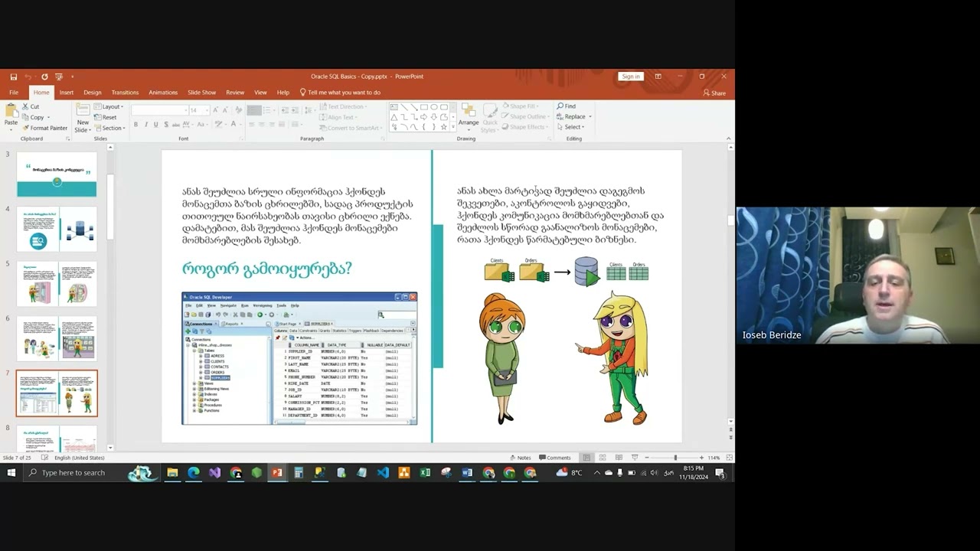Open the Windows Start menu
The height and width of the screenshot is (551, 980).
coord(11,473)
